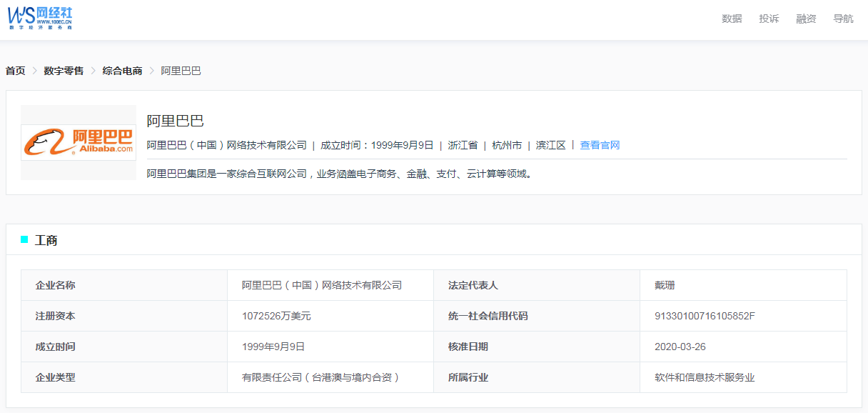
Task: Click the cyan square beside 工商
Action: coord(24,239)
